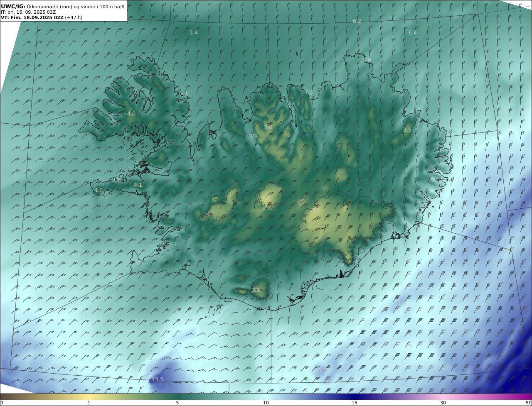
Task: Click the 6.2 value label on the map
Action: click(x=357, y=21)
